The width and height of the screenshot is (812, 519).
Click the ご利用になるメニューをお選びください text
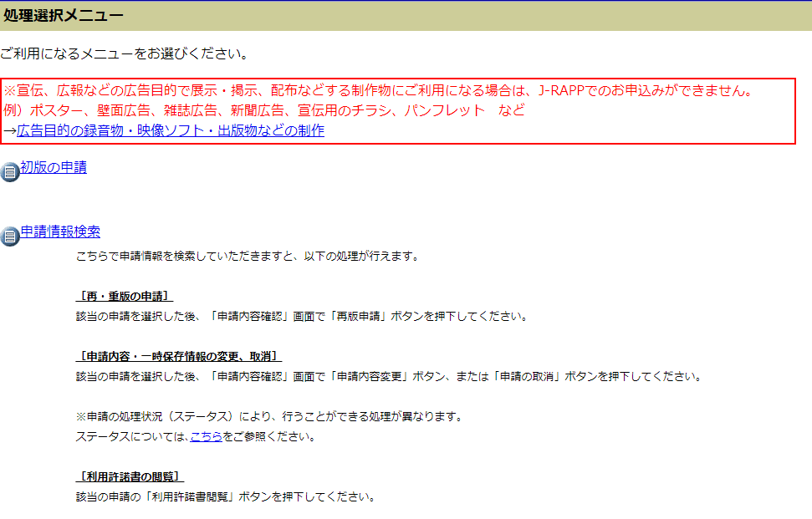(125, 53)
